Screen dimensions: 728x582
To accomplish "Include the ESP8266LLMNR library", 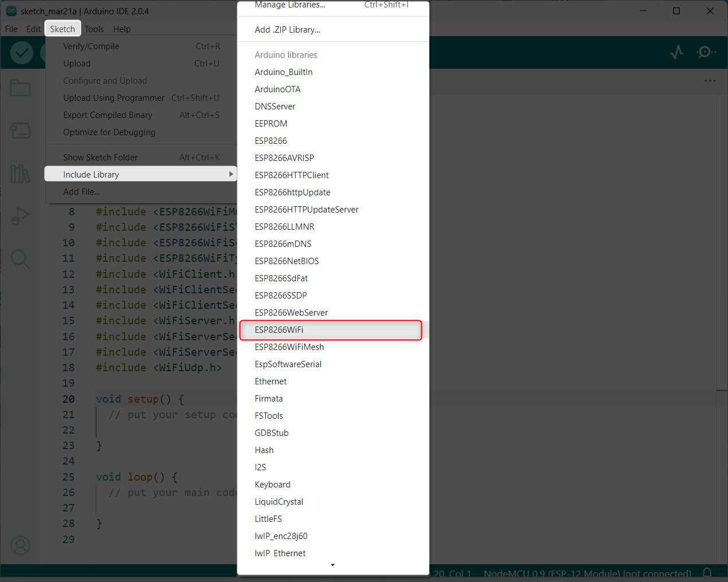I will [333, 227].
